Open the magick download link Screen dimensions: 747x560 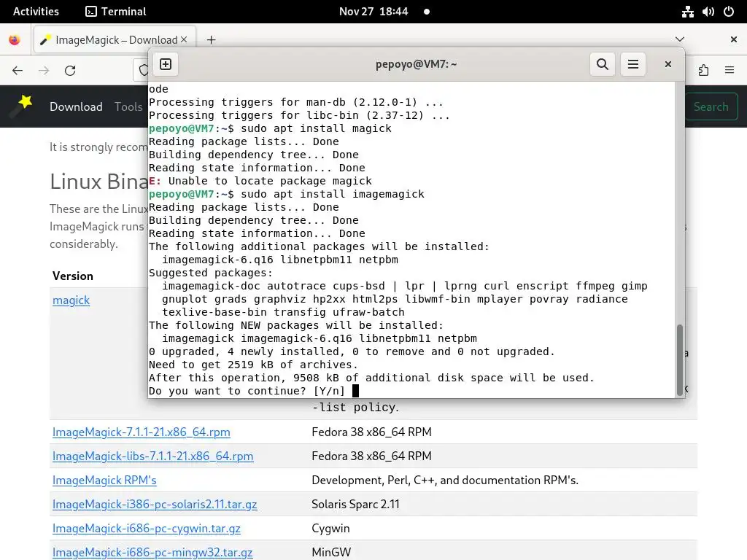pos(71,300)
